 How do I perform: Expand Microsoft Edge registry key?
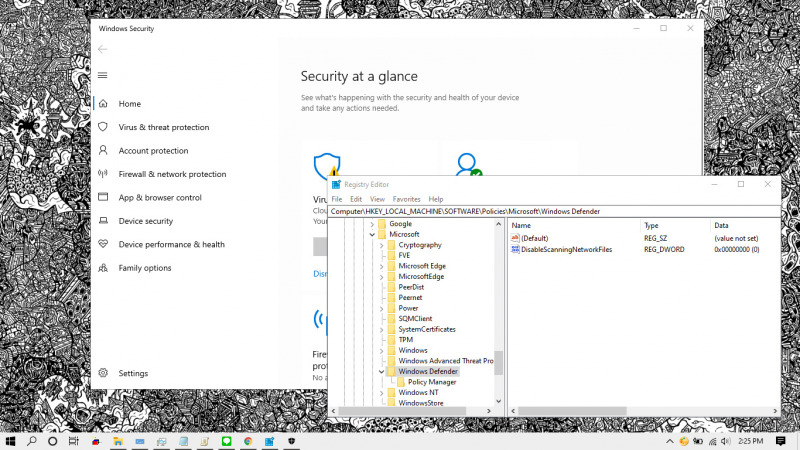381,266
